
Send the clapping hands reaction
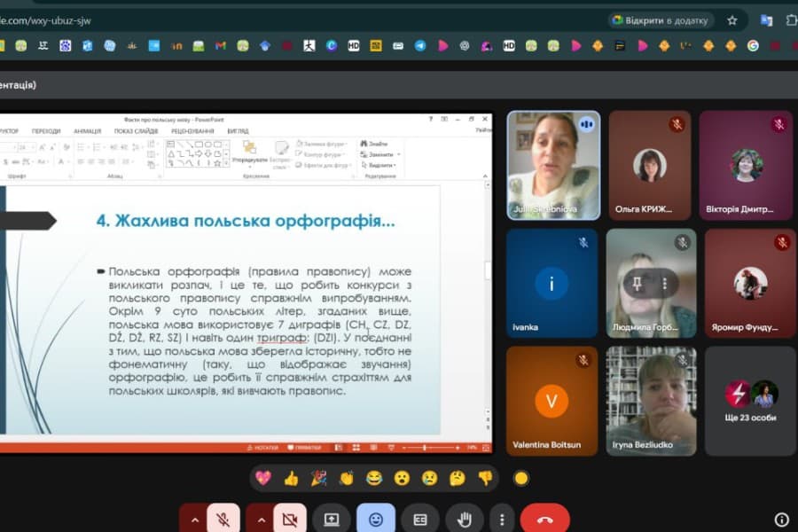pos(347,478)
